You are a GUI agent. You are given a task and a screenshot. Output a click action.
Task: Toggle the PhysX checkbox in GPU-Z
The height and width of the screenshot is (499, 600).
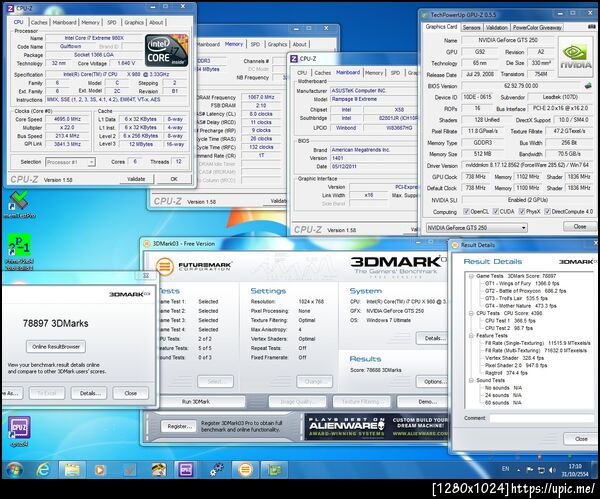tap(522, 211)
